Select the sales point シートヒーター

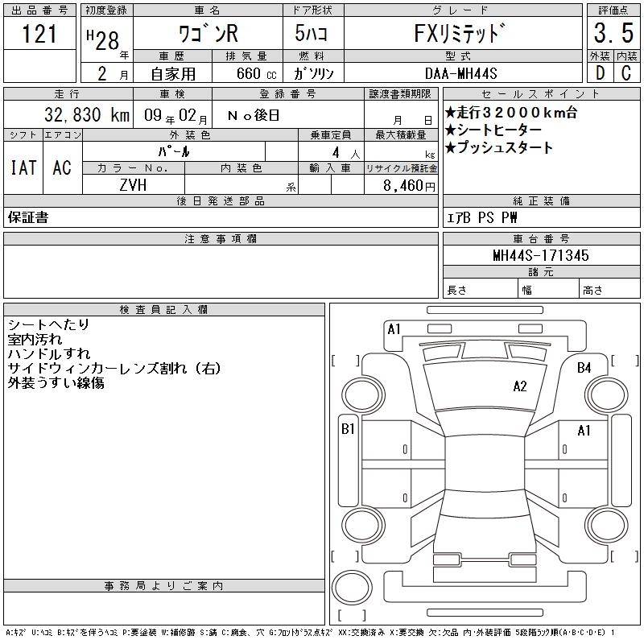[493, 130]
